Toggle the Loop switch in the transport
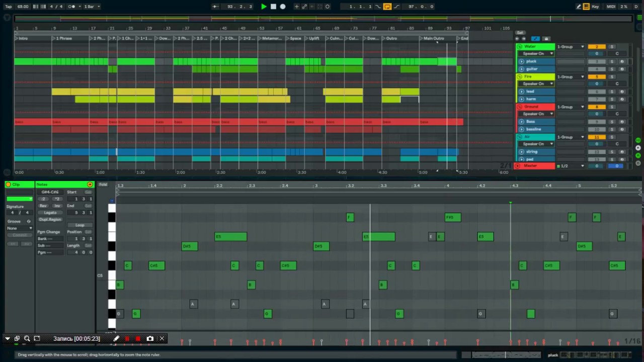 (x=387, y=7)
